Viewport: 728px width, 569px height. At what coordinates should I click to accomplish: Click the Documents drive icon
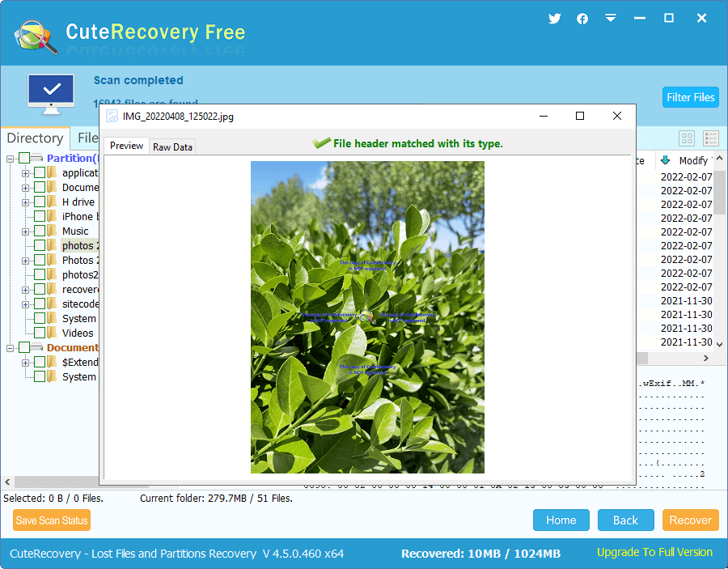(36, 347)
